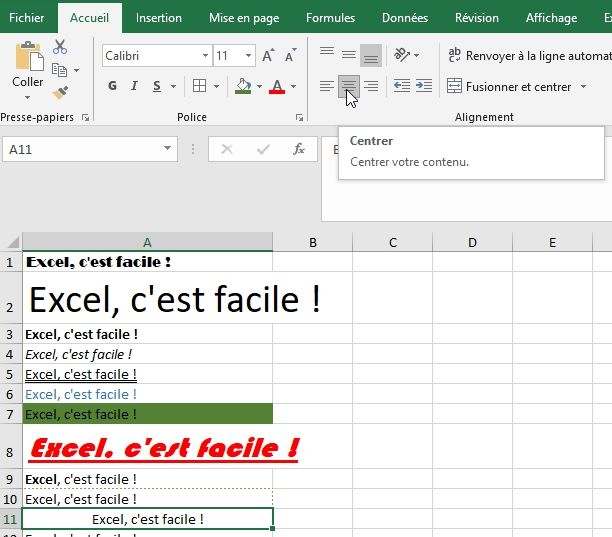612x537 pixels.
Task: Open Police dialog launcher
Action: [x=299, y=117]
